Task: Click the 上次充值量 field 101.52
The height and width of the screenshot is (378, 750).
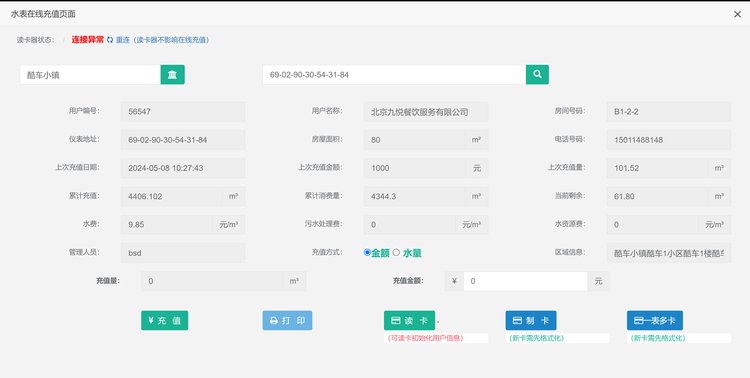Action: pyautogui.click(x=657, y=168)
